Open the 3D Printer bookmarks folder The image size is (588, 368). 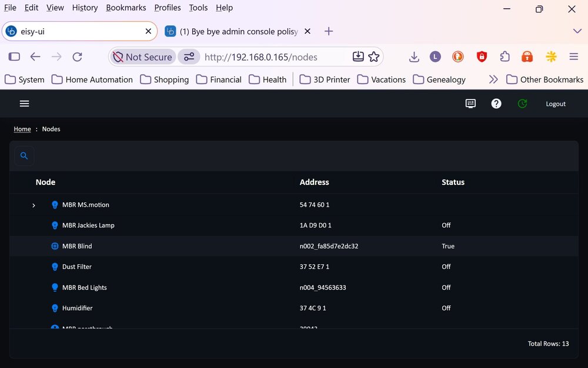coord(325,79)
